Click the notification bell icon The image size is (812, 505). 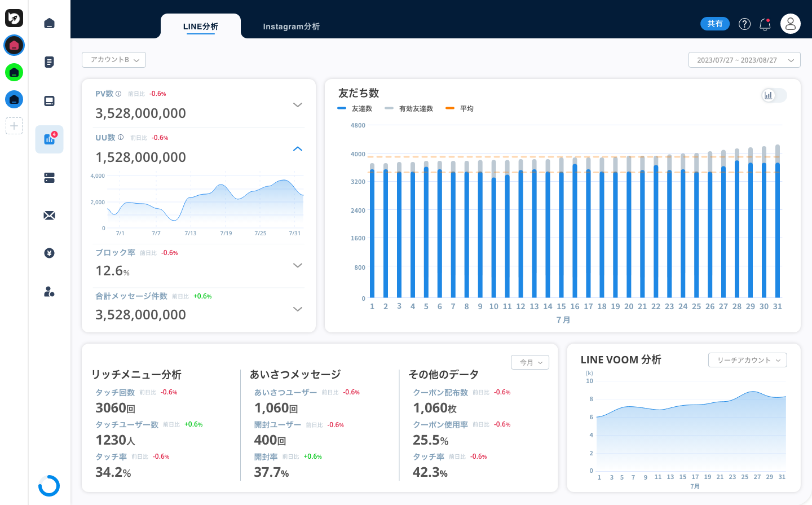pos(765,24)
